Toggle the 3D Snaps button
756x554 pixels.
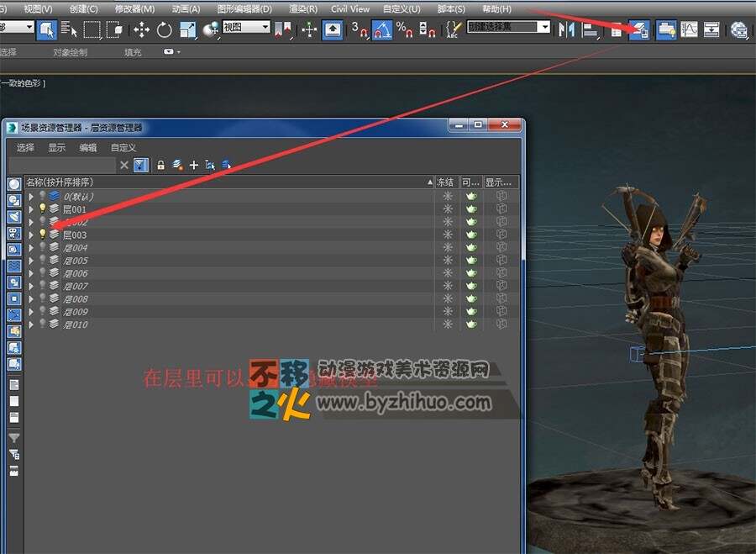pyautogui.click(x=360, y=30)
